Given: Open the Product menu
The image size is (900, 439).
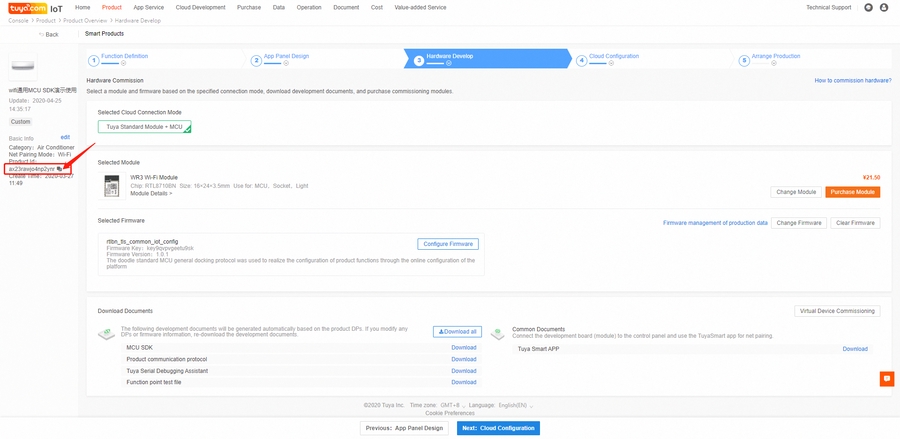Looking at the screenshot, I should pyautogui.click(x=111, y=7).
